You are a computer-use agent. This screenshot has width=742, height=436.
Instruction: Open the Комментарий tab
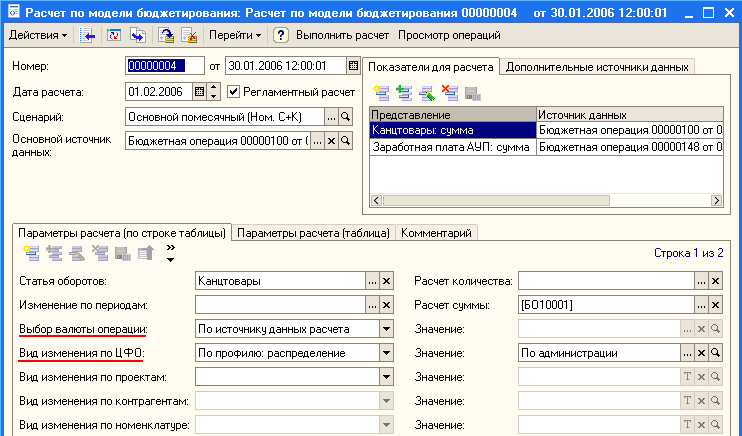click(x=437, y=232)
